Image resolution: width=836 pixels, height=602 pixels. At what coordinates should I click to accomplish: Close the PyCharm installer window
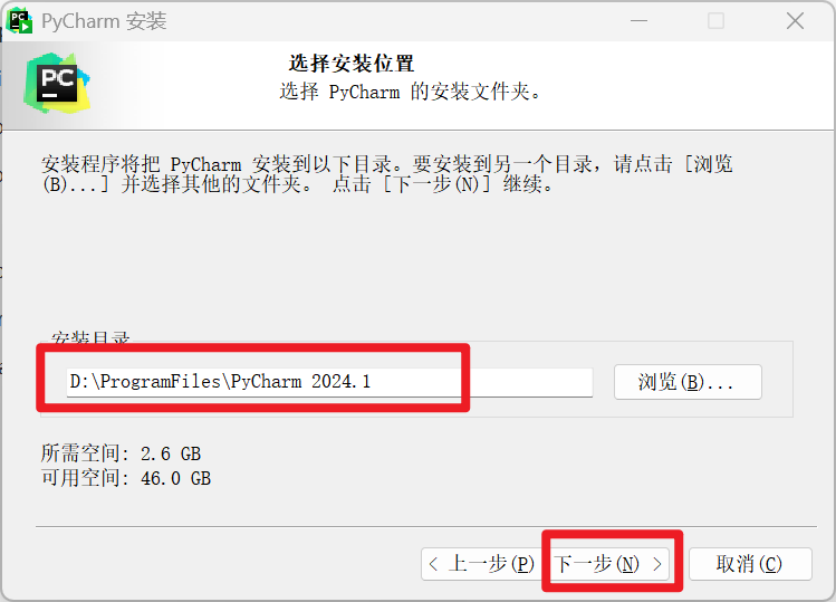point(795,21)
